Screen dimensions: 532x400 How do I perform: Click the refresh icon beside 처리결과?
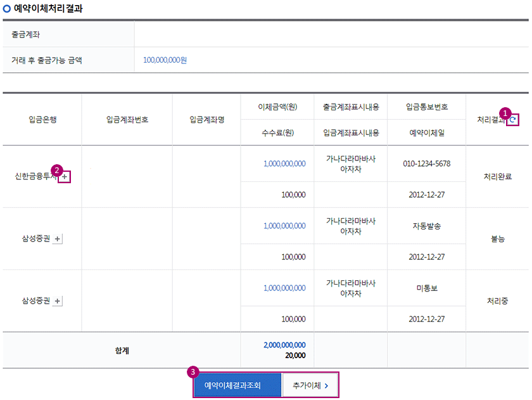tap(513, 119)
